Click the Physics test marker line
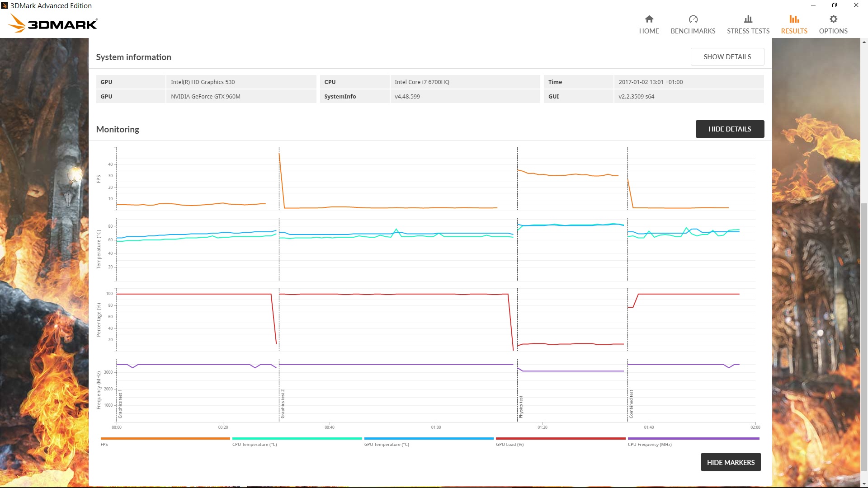868x488 pixels. [517, 285]
